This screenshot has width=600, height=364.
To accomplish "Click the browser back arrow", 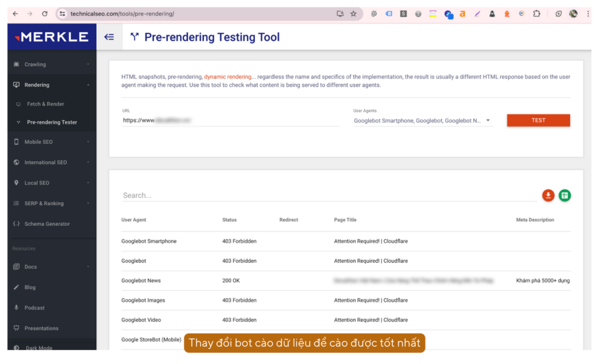I will pyautogui.click(x=15, y=13).
